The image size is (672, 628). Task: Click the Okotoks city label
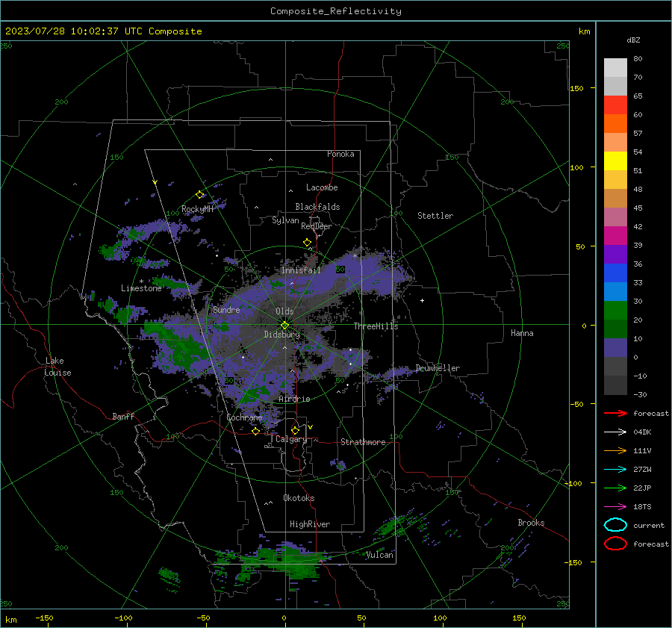click(x=299, y=498)
